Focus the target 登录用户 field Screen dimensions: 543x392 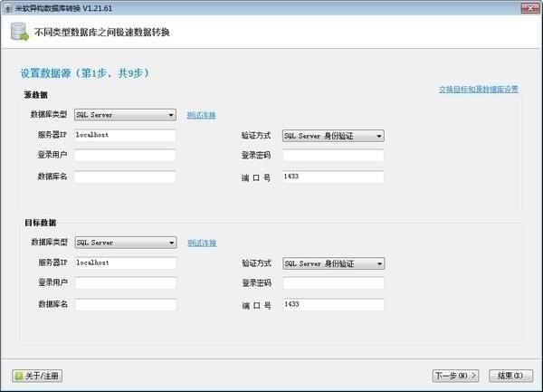click(126, 283)
